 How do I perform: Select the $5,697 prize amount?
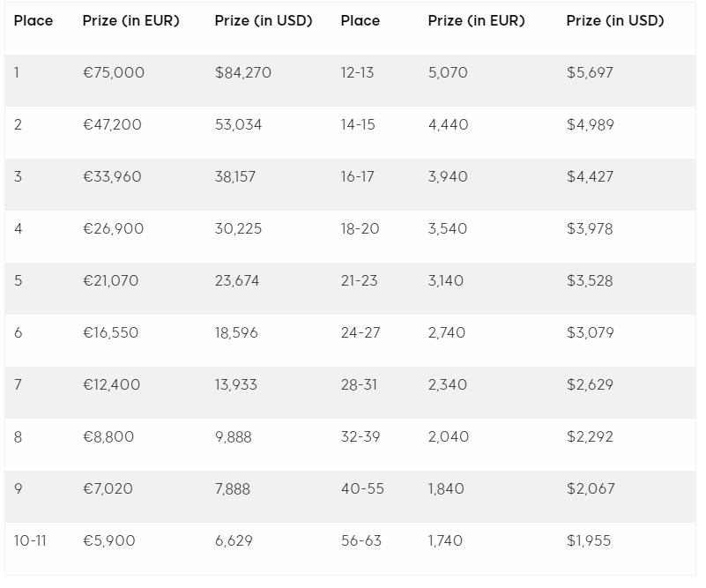coord(590,73)
